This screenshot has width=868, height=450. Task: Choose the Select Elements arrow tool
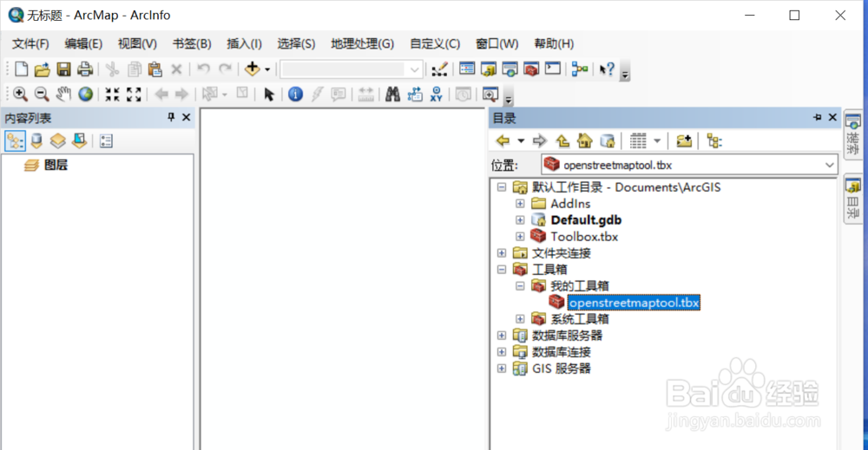coord(269,94)
